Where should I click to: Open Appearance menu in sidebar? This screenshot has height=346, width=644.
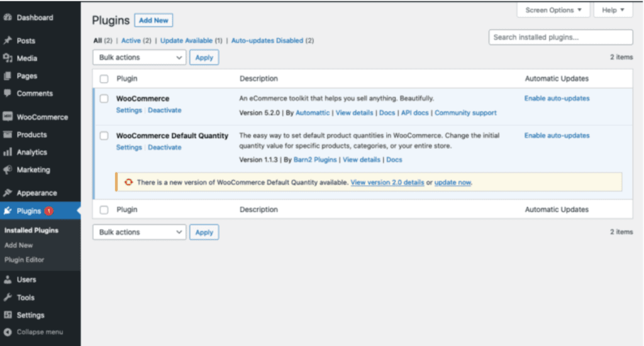(x=36, y=193)
